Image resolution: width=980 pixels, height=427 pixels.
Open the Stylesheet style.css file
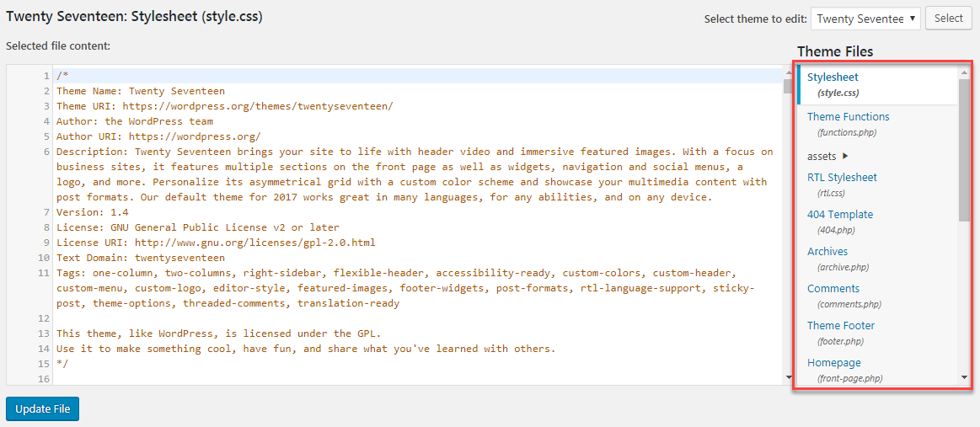pos(833,77)
